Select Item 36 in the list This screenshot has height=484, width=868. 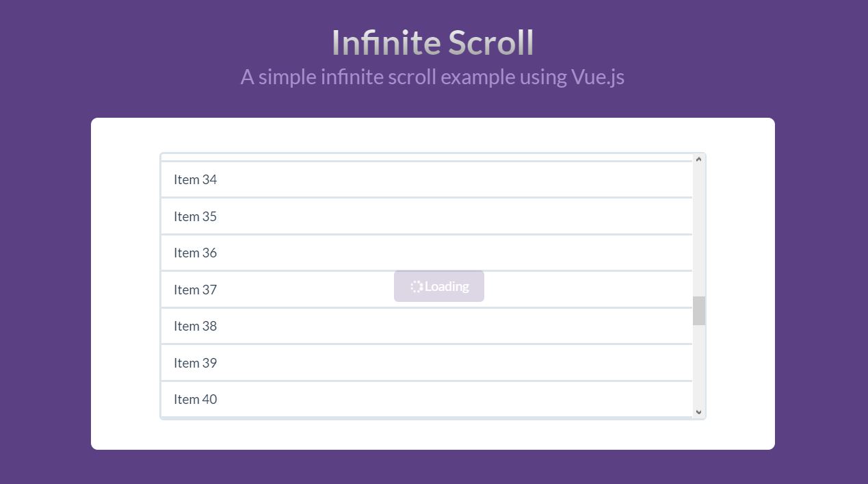pyautogui.click(x=195, y=253)
